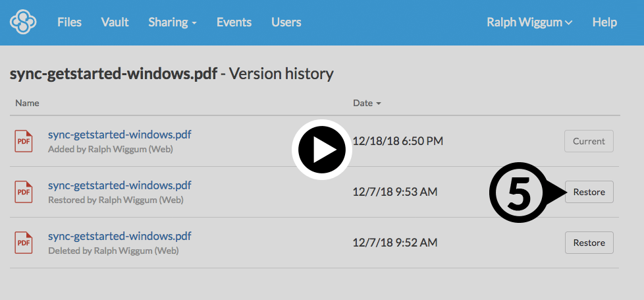The image size is (644, 300).
Task: Open the Sharing dropdown menu
Action: pyautogui.click(x=173, y=22)
